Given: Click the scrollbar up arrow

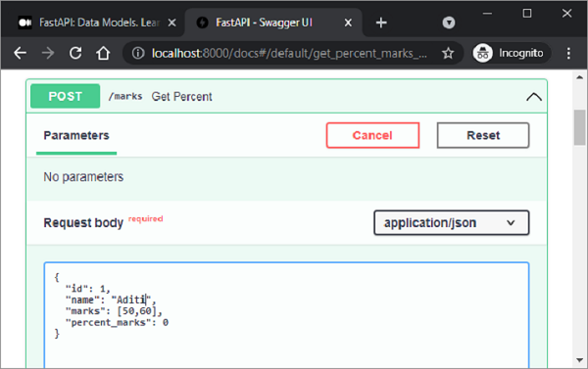Looking at the screenshot, I should tap(579, 77).
